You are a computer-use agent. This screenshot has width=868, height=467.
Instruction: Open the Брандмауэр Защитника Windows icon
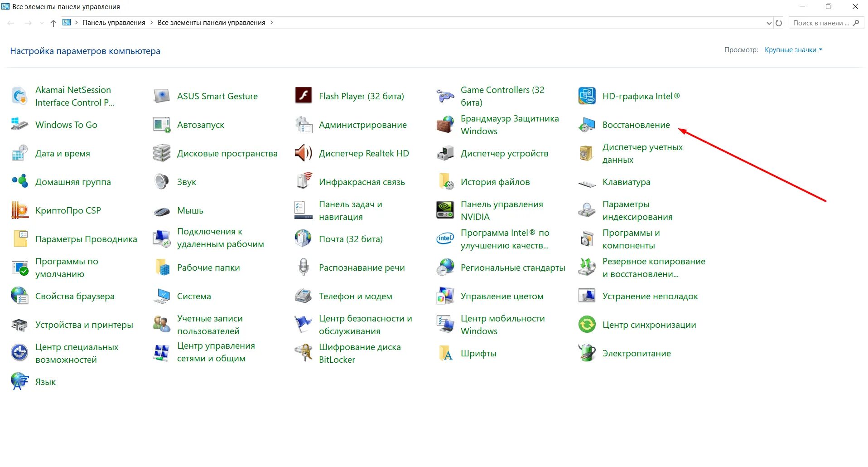point(445,125)
